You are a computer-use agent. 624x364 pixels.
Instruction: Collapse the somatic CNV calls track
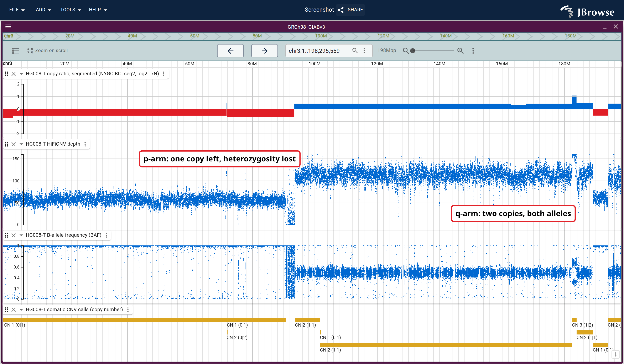point(21,310)
